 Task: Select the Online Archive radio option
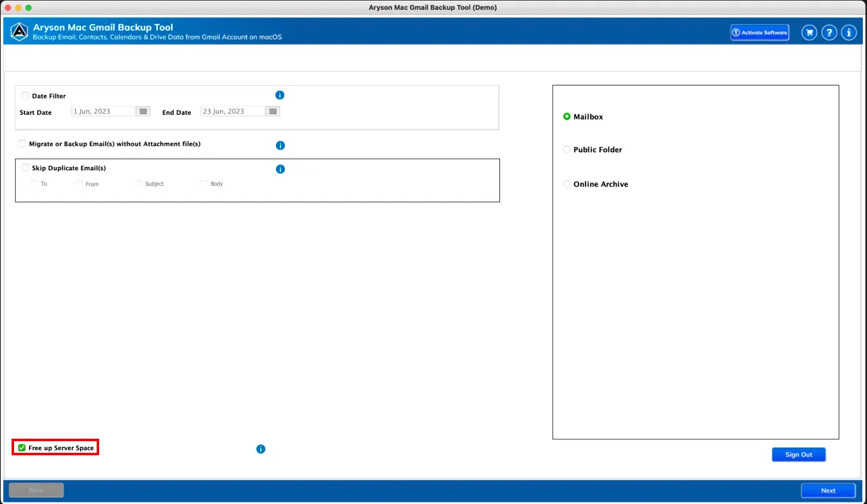(x=567, y=184)
